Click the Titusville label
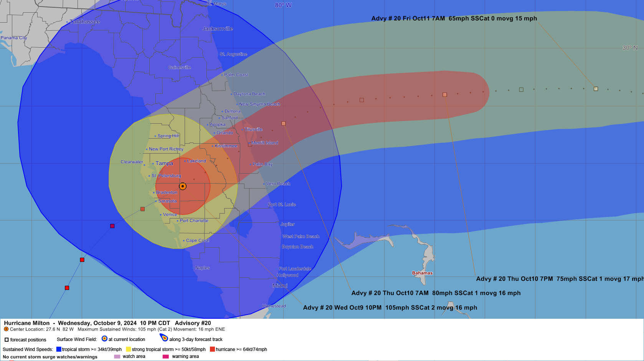The image size is (644, 361). pos(254,129)
